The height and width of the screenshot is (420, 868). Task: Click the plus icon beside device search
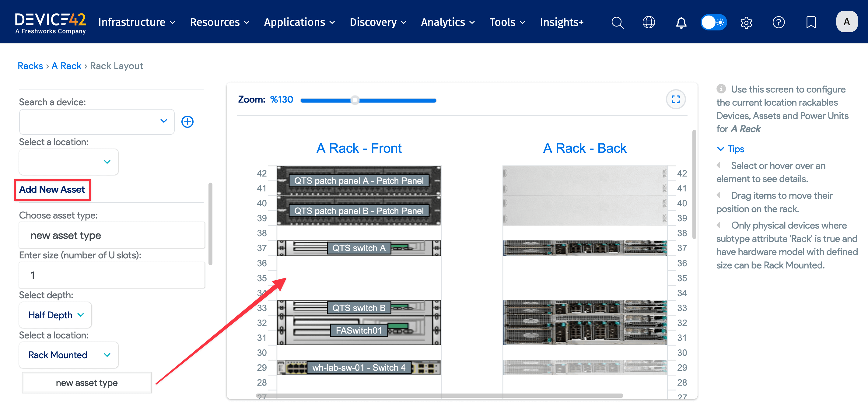pyautogui.click(x=187, y=122)
